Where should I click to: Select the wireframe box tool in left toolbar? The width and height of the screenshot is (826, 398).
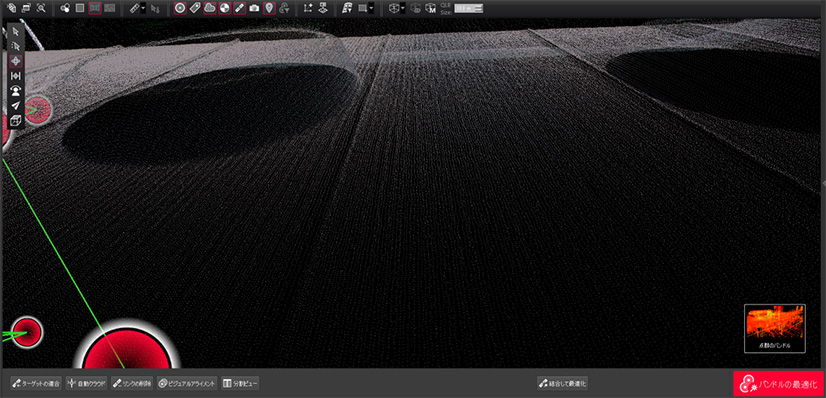tap(15, 120)
